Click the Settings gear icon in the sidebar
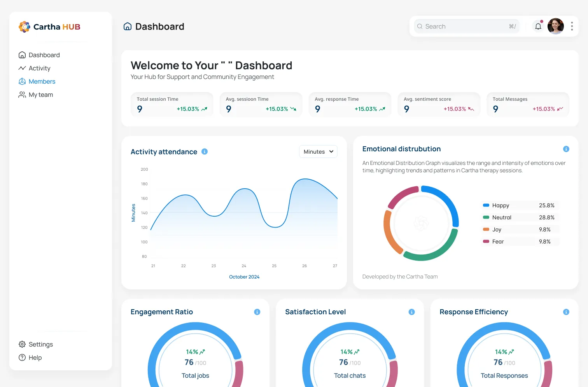 [22, 344]
